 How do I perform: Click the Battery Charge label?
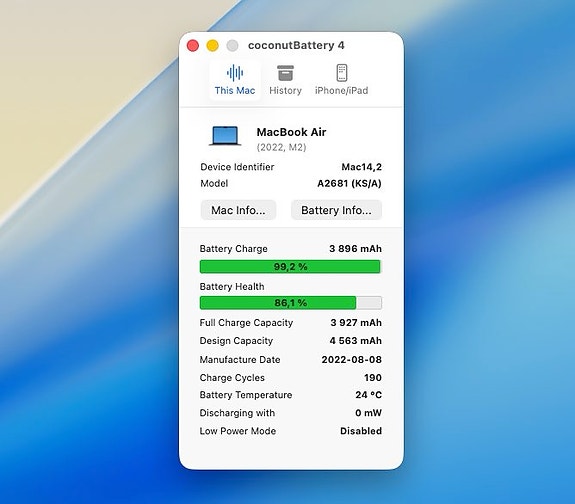pyautogui.click(x=234, y=249)
